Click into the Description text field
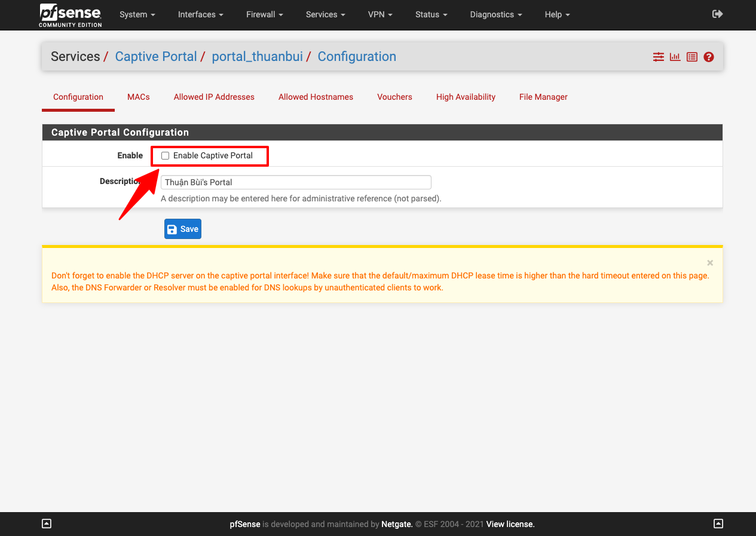The height and width of the screenshot is (536, 756). [296, 182]
